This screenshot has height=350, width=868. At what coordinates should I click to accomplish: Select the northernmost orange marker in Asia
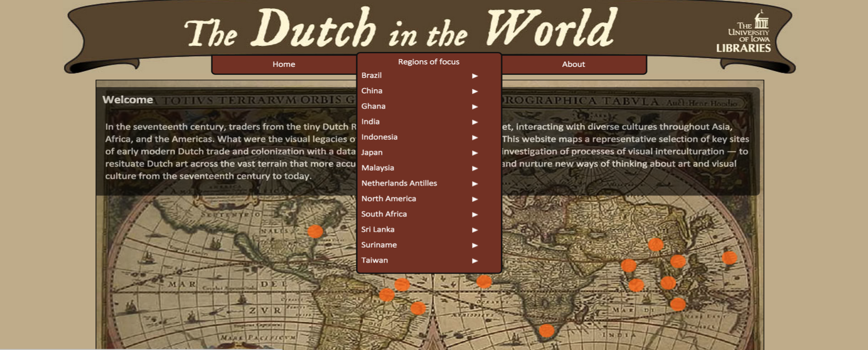(656, 244)
